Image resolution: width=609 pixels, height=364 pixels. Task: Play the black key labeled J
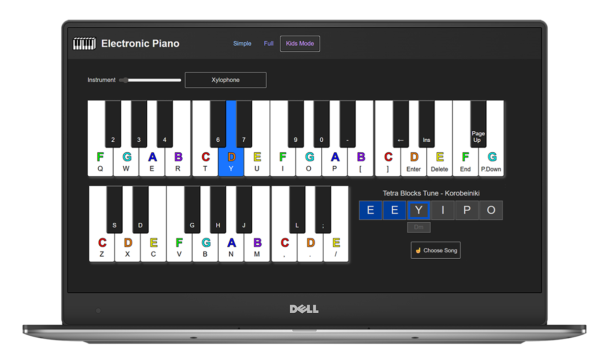[244, 209]
